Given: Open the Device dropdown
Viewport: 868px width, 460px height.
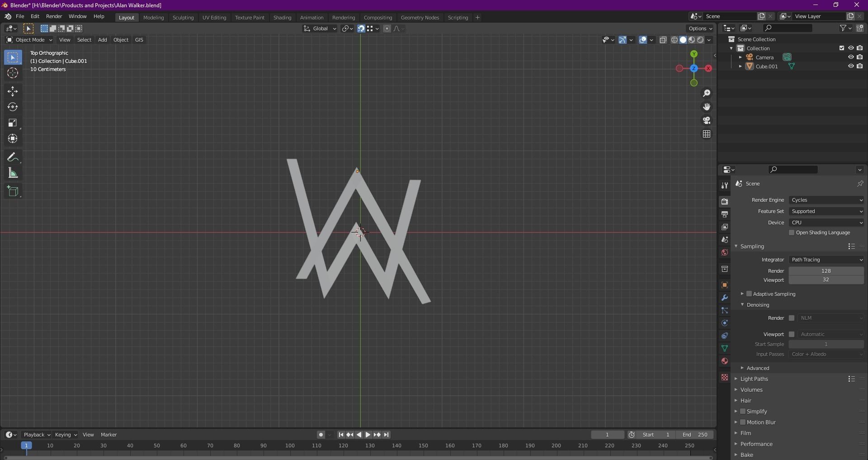Looking at the screenshot, I should 826,223.
